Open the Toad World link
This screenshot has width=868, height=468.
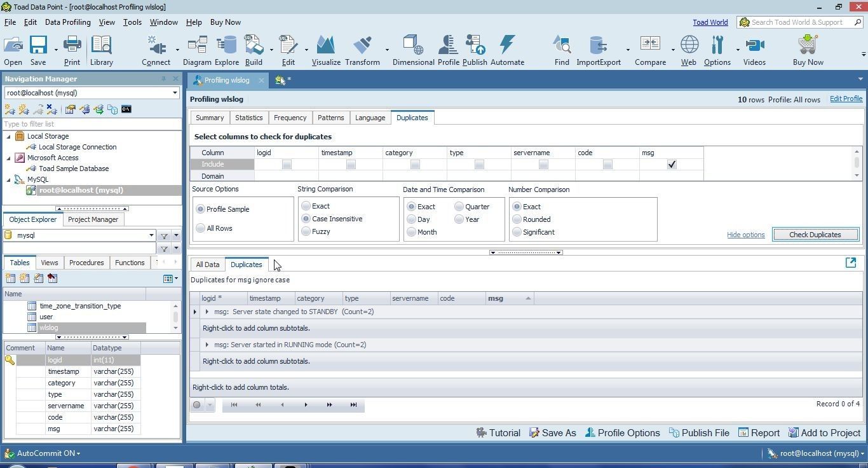pos(710,22)
